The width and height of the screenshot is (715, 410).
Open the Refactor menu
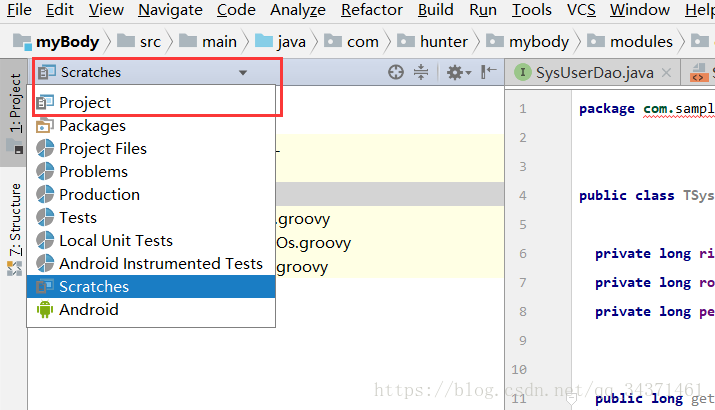tap(372, 10)
